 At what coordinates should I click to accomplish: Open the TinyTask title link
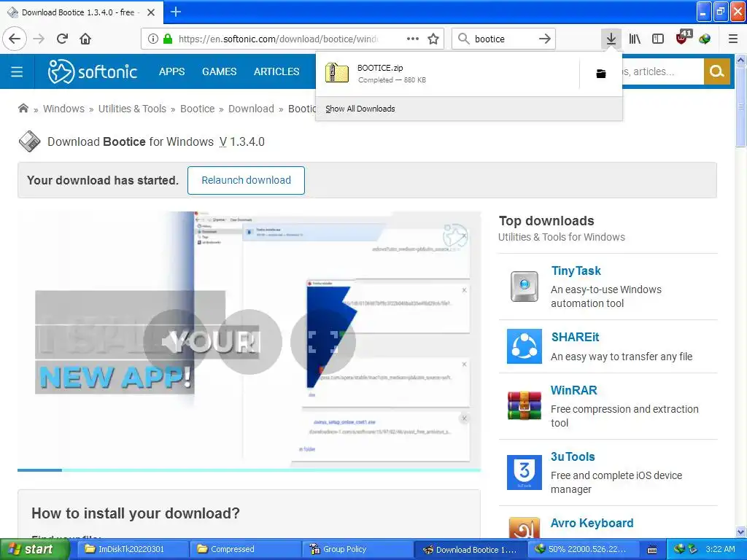coord(576,271)
